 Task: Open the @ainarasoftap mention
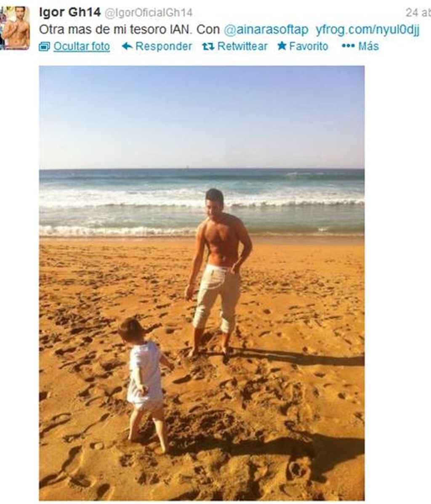point(266,29)
